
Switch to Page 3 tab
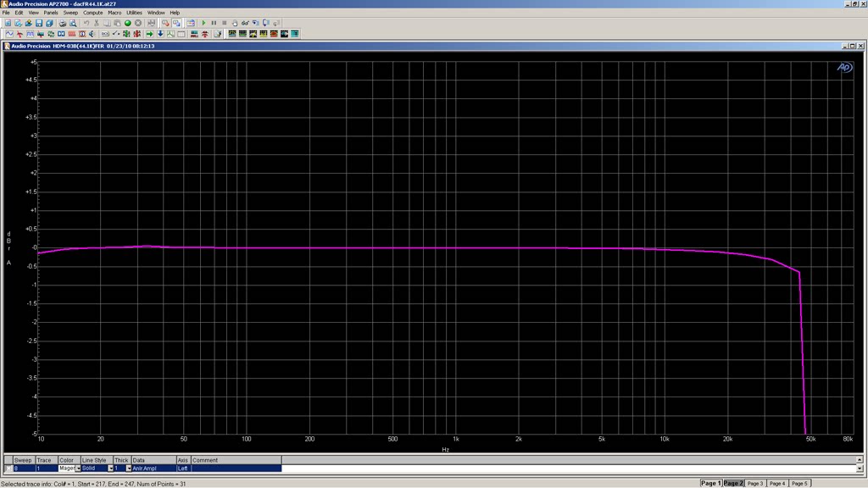tap(755, 483)
